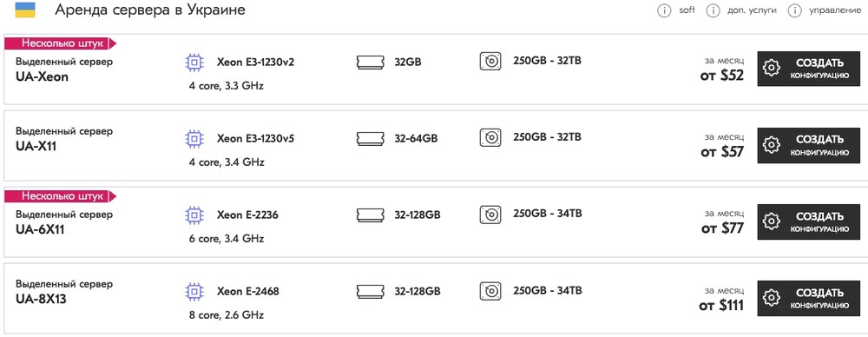
Task: Click the RAM icon next to 32GB
Action: (x=371, y=62)
